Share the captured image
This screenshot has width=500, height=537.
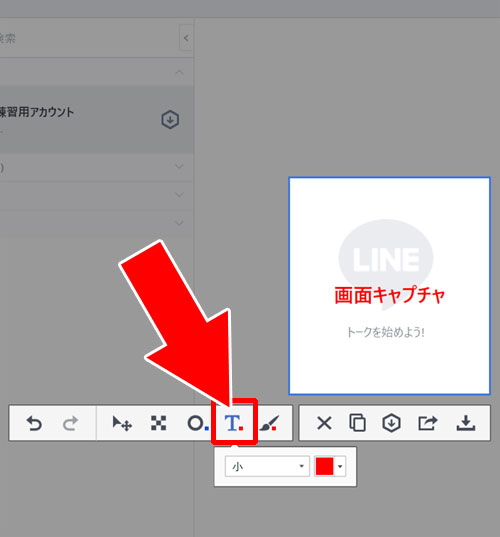pos(428,423)
